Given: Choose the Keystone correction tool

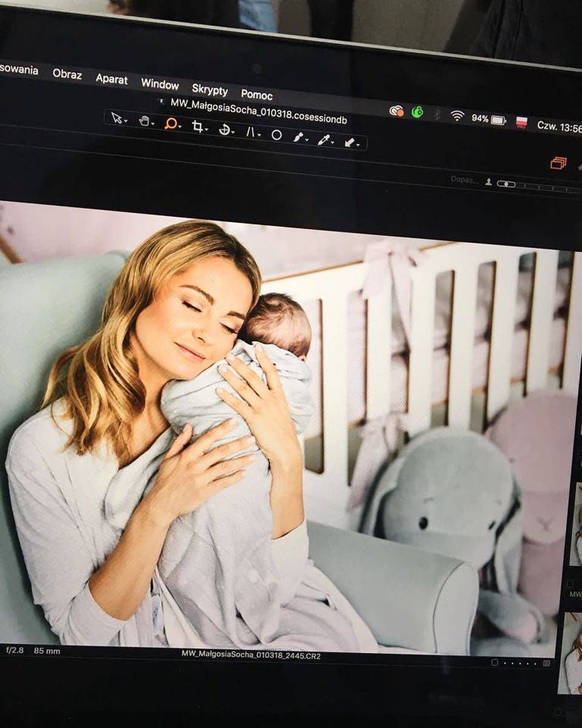Looking at the screenshot, I should pos(250,132).
